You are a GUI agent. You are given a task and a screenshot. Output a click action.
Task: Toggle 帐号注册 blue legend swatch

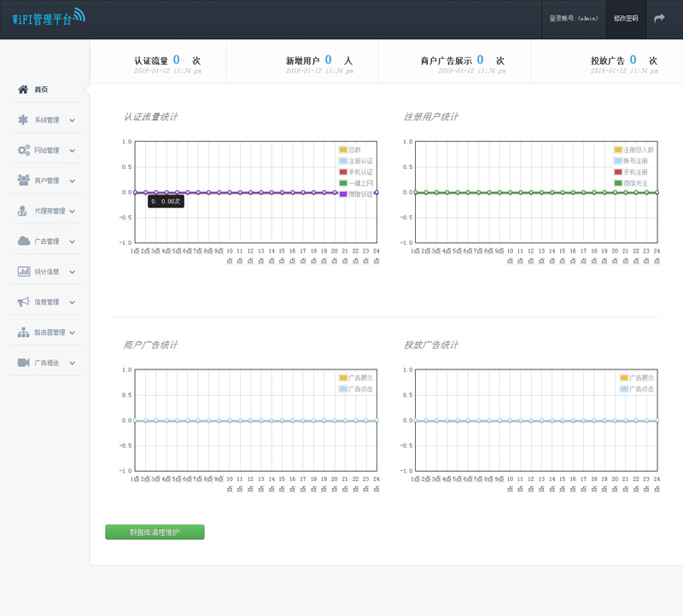618,161
